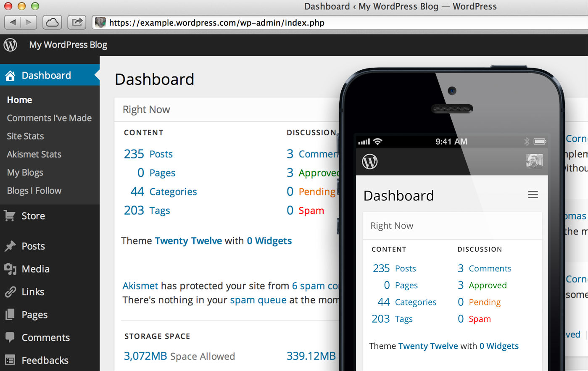
Task: Open Media menu item label
Action: coord(36,269)
